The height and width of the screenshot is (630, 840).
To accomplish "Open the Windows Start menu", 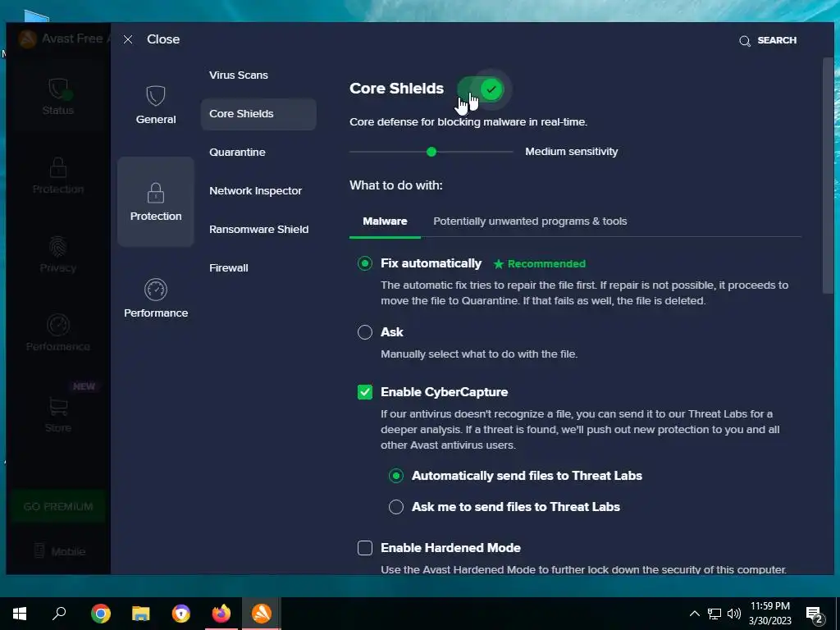I will (20, 614).
